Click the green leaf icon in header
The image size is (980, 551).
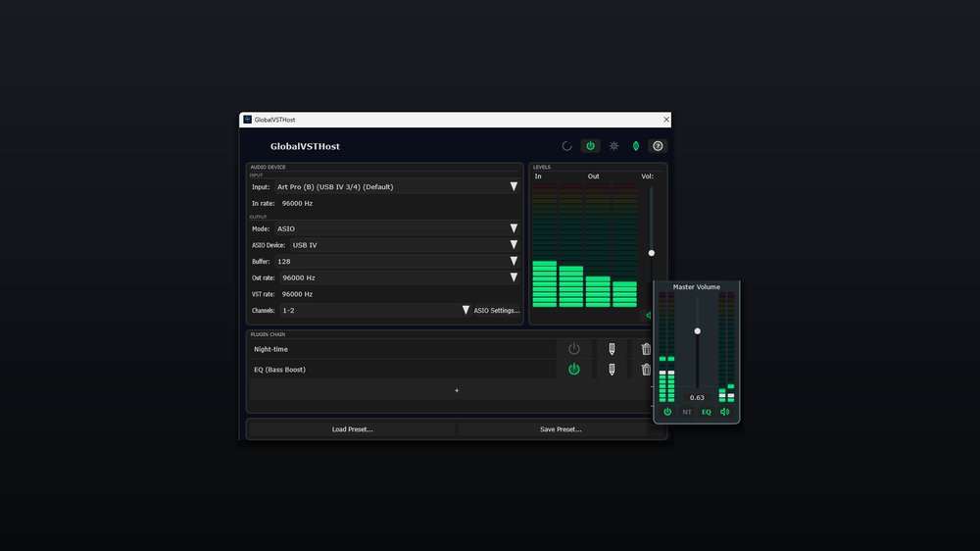coord(636,146)
